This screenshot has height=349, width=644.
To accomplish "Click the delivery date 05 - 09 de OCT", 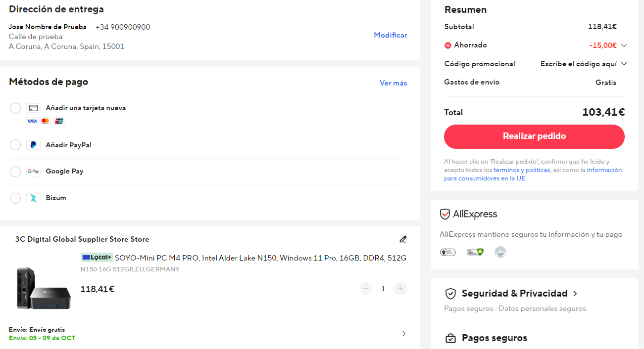I will pos(52,338).
